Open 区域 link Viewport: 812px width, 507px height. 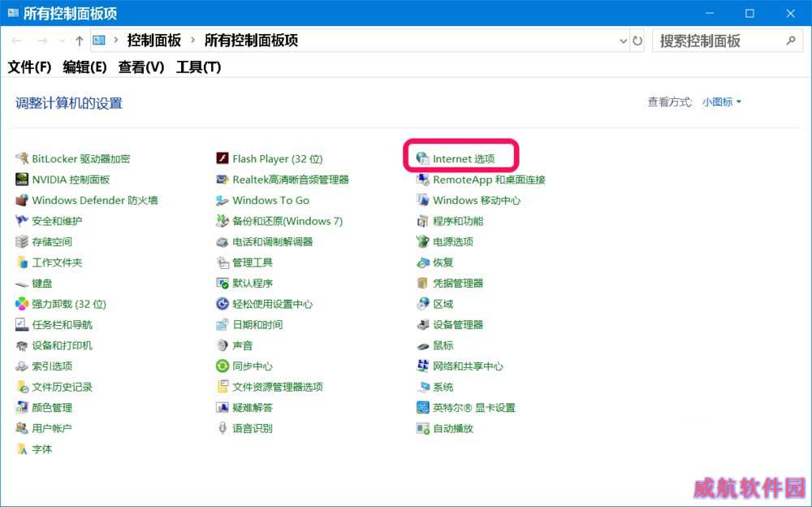443,304
